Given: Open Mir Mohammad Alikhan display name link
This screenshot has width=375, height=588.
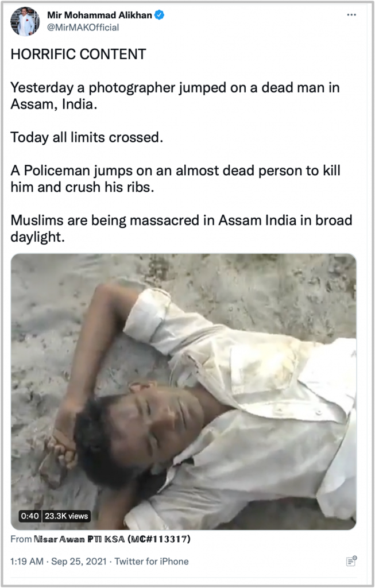Looking at the screenshot, I should point(99,15).
